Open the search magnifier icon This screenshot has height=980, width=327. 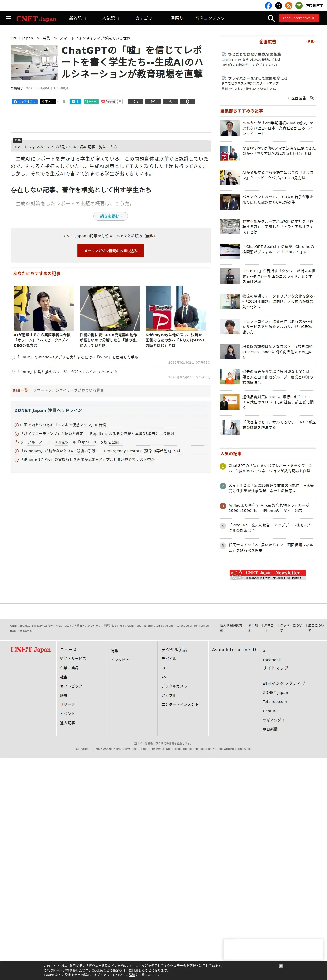(271, 18)
